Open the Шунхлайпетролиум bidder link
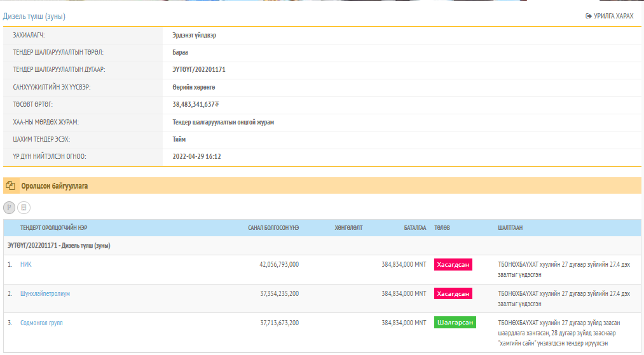This screenshot has width=644, height=355. [x=45, y=293]
